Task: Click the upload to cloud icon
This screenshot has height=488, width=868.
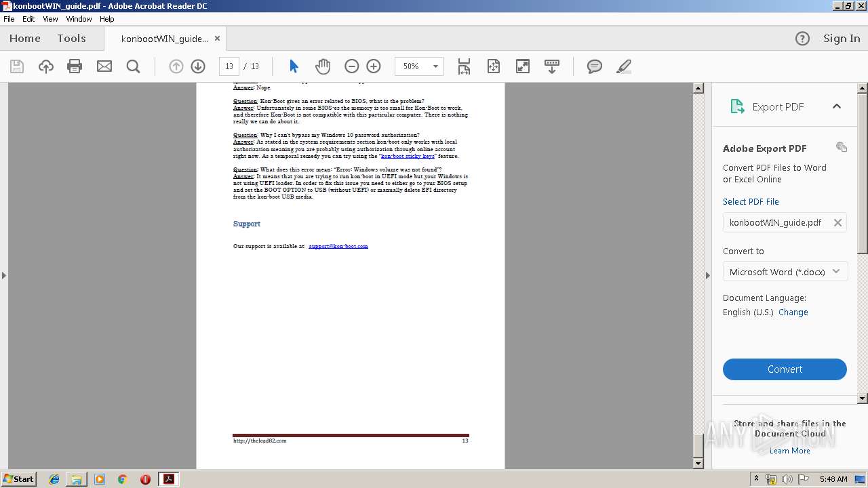Action: 45,66
